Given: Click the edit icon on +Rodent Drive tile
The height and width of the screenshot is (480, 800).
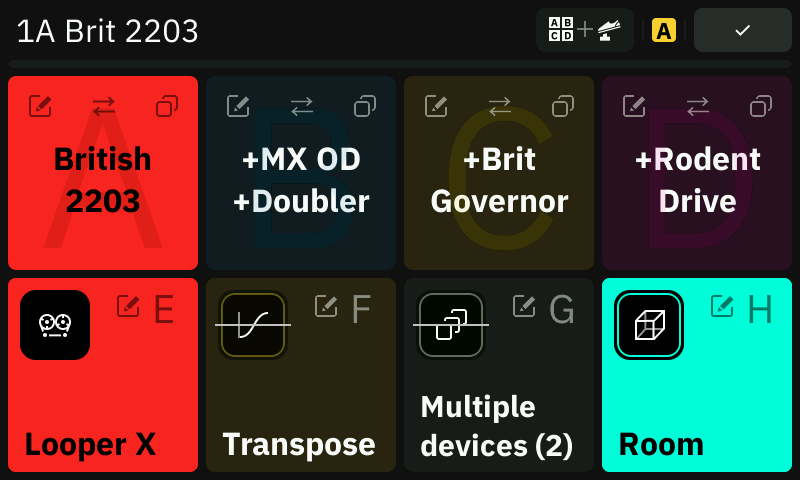Looking at the screenshot, I should [x=634, y=106].
